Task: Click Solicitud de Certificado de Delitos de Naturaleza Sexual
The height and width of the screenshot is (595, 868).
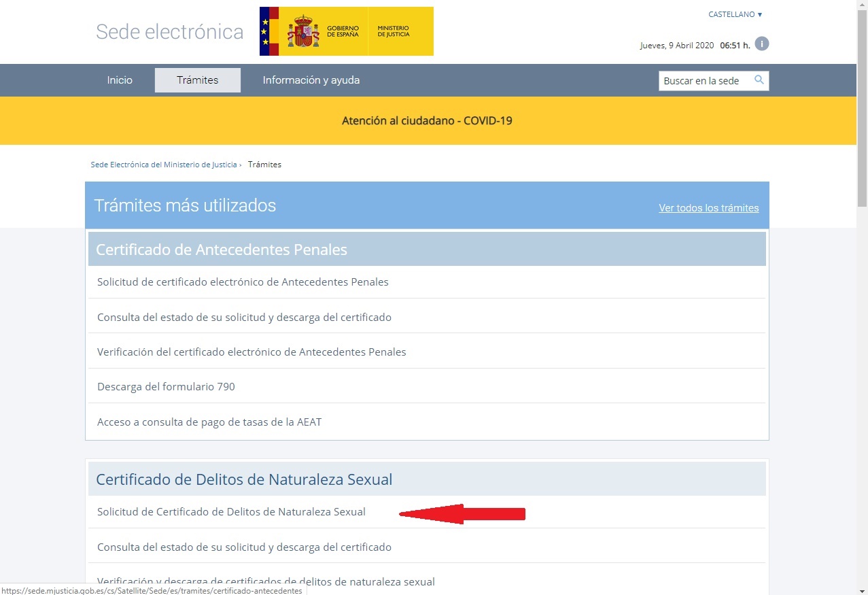Action: (x=231, y=512)
